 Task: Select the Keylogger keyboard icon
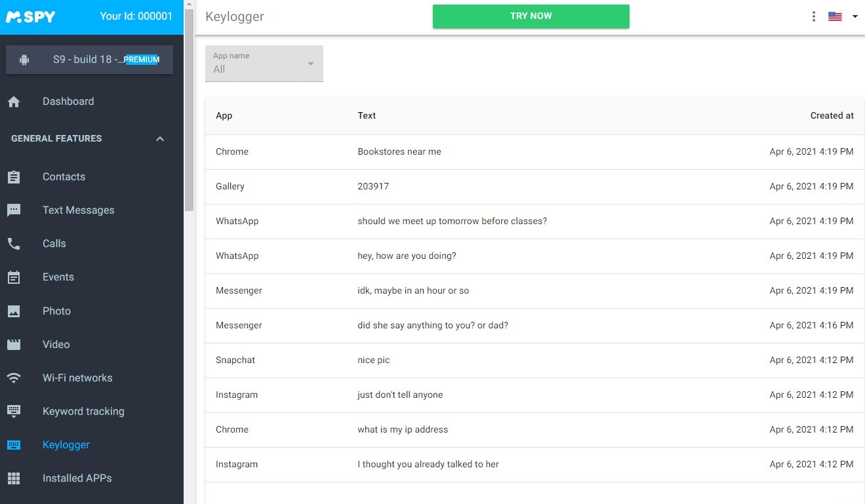coord(14,444)
